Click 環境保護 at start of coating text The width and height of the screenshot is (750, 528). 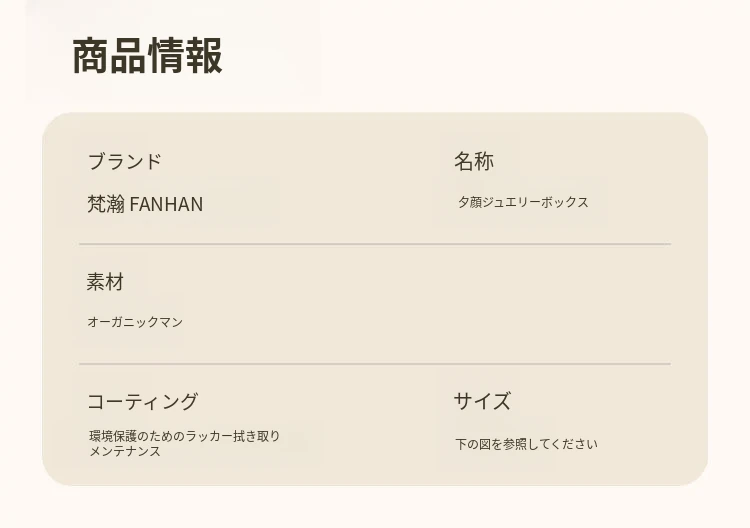click(x=112, y=436)
